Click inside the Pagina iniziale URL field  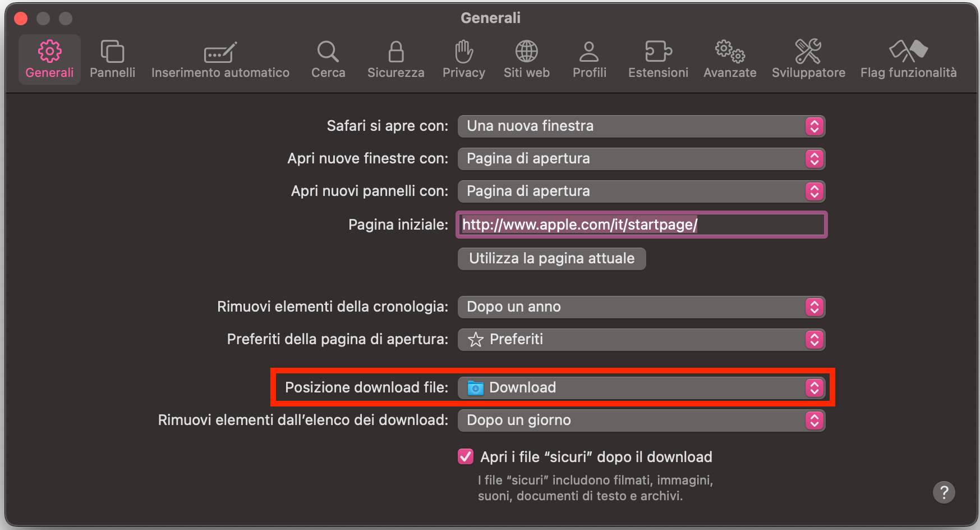click(641, 225)
